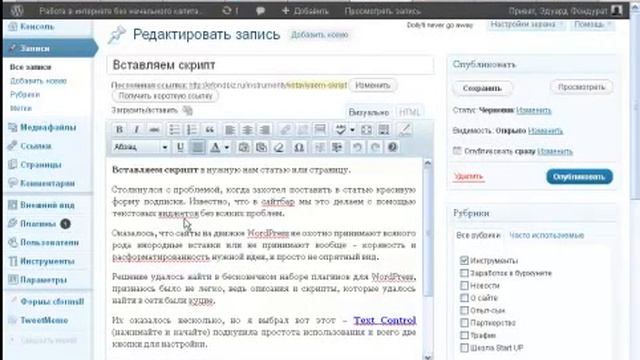640x360 pixels.
Task: Switch editor to fullscreen mode
Action: (367, 130)
